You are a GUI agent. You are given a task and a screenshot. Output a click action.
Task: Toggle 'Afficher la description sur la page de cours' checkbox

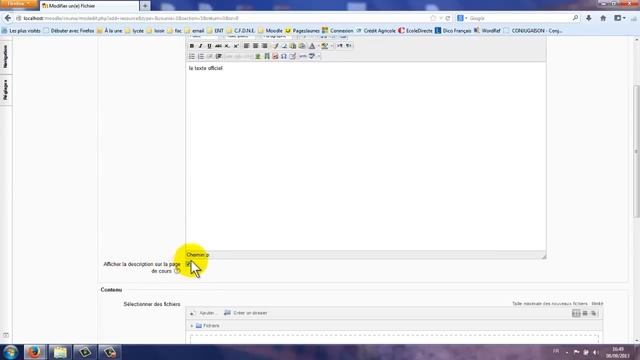(189, 264)
